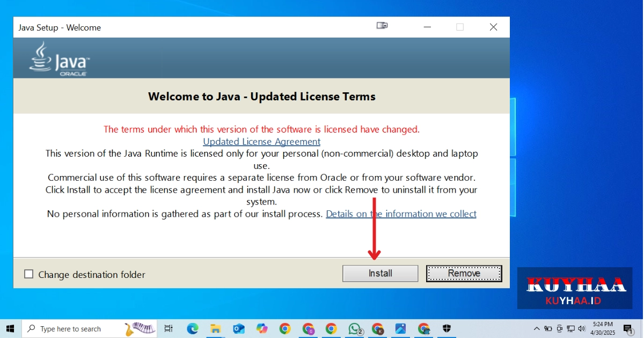644x338 pixels.
Task: Click the volume icon in system tray
Action: click(x=582, y=328)
